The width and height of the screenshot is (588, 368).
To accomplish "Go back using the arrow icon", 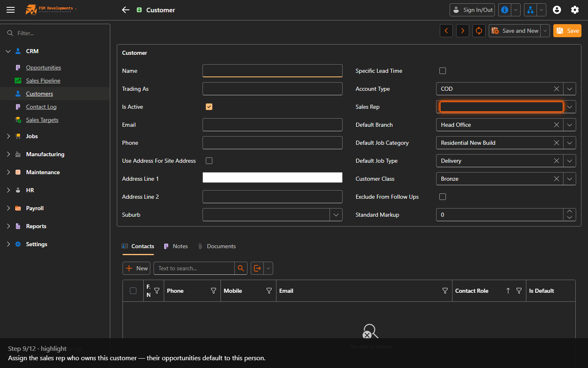I will coord(126,10).
